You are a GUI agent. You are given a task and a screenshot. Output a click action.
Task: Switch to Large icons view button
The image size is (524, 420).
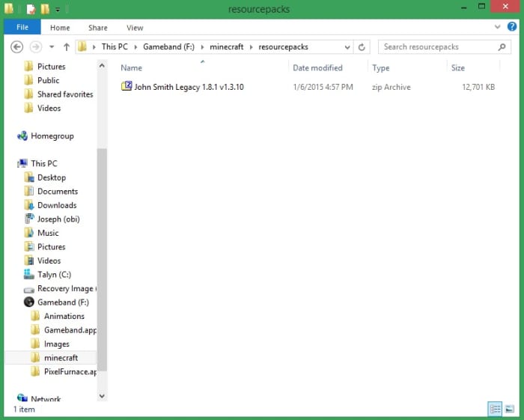tap(510, 409)
